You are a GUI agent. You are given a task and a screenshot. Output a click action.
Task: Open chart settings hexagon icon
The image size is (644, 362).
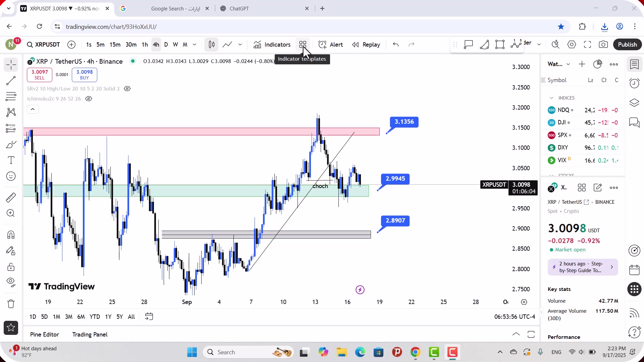pos(572,45)
